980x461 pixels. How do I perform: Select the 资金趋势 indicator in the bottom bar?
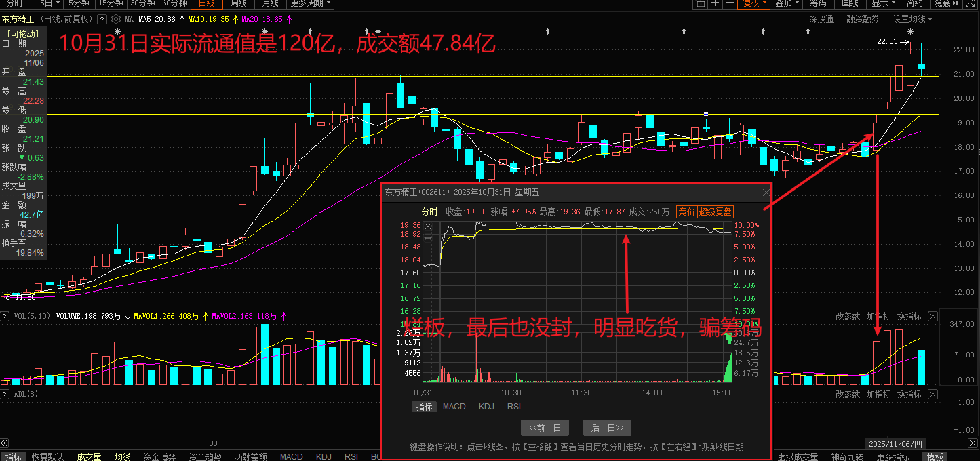click(205, 456)
